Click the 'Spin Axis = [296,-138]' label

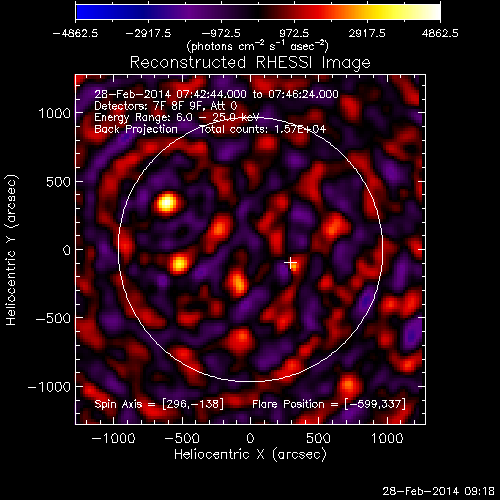pyautogui.click(x=159, y=404)
